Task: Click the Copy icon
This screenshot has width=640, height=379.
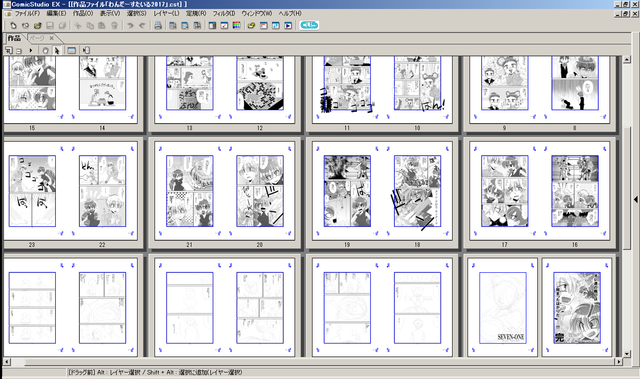Action: 90,26
